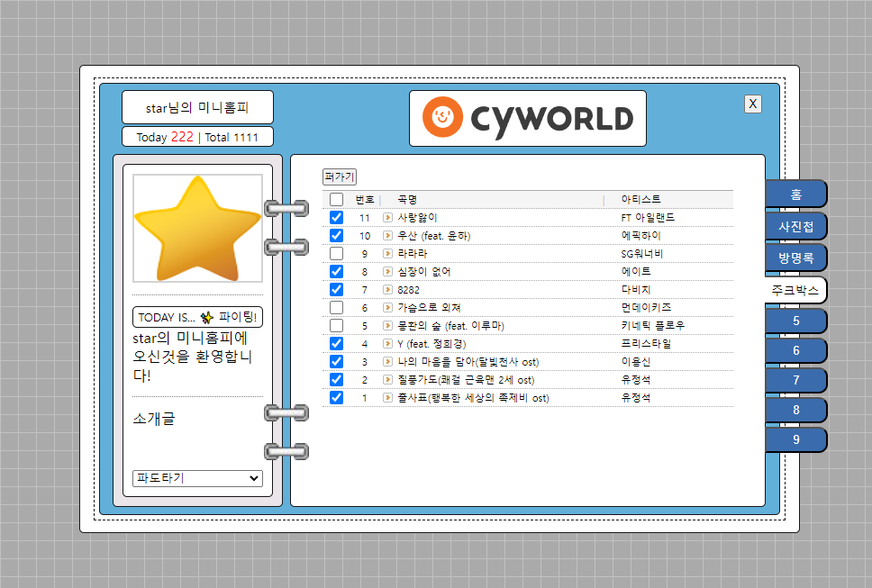This screenshot has height=588, width=872.
Task: Uncheck song 8 심장이 없어
Action: [x=336, y=272]
